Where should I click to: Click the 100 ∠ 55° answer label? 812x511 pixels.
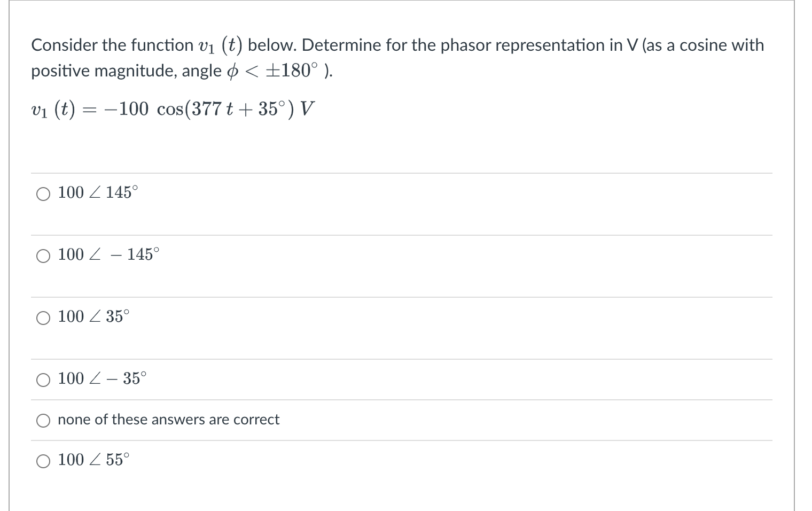pyautogui.click(x=92, y=459)
